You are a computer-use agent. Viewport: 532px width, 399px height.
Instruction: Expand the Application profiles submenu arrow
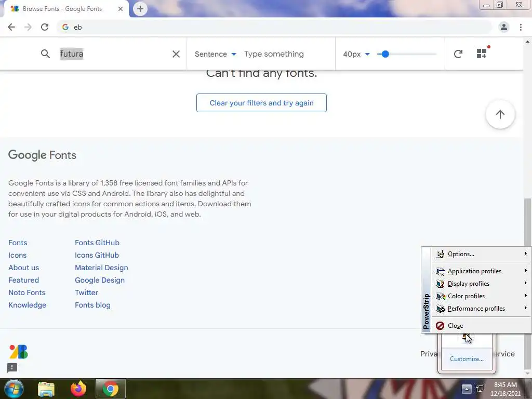pos(525,270)
